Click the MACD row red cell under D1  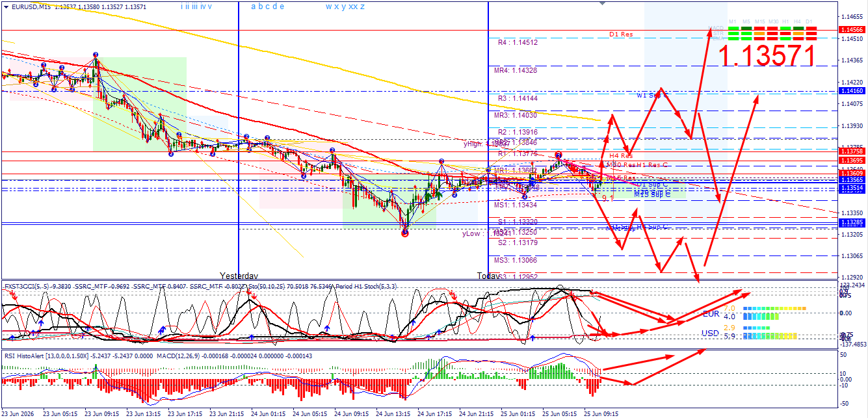point(811,29)
